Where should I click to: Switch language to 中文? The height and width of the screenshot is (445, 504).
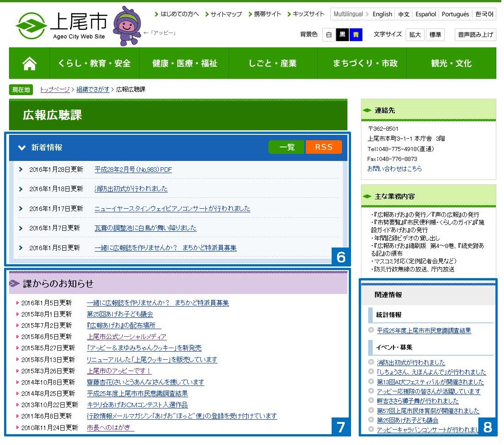point(404,14)
